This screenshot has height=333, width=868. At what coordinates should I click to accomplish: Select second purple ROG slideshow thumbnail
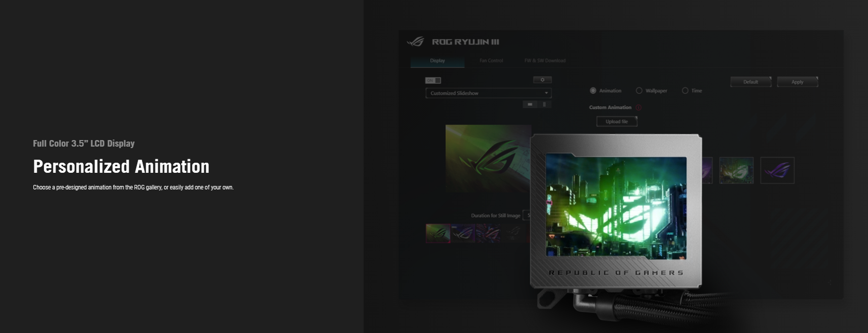tap(463, 233)
